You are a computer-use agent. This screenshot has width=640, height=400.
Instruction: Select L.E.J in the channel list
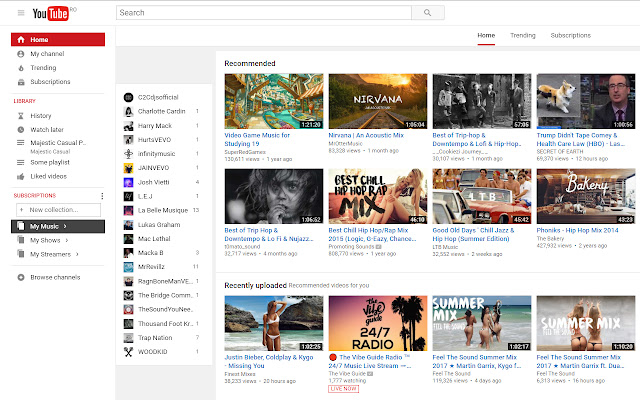tap(145, 196)
